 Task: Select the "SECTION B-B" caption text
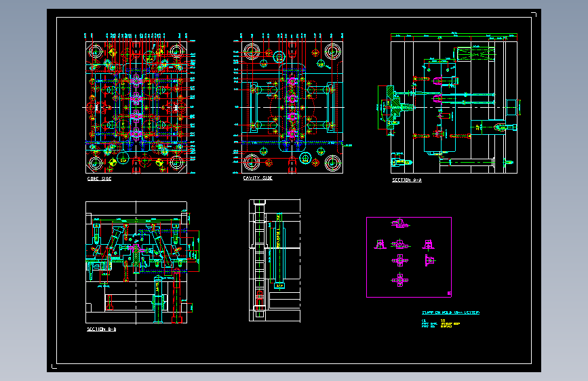(102, 329)
